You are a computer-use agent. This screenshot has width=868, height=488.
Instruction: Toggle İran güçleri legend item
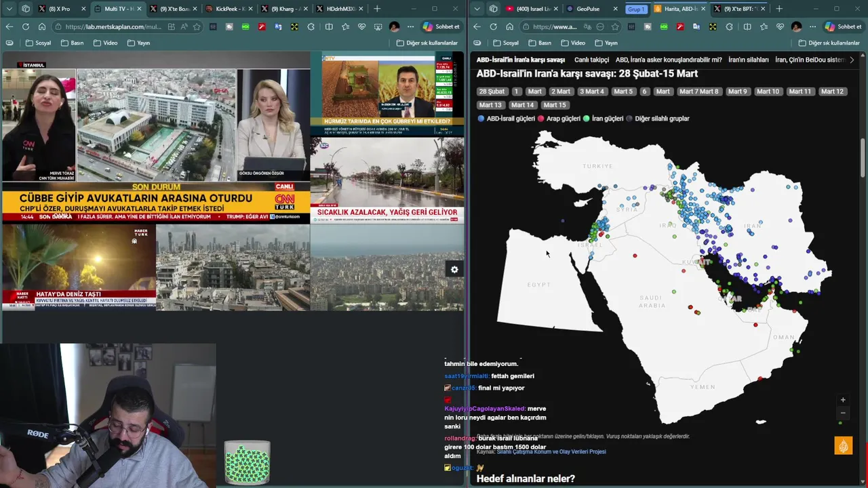coord(604,119)
